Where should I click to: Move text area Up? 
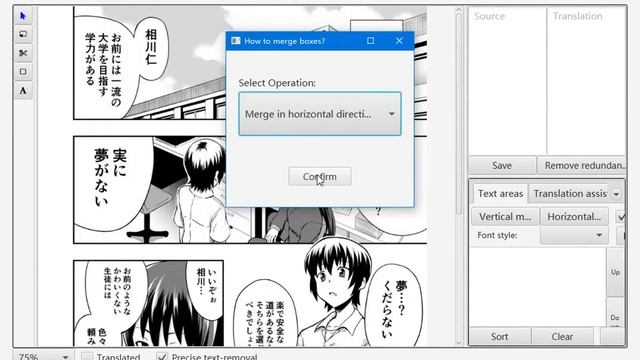615,272
